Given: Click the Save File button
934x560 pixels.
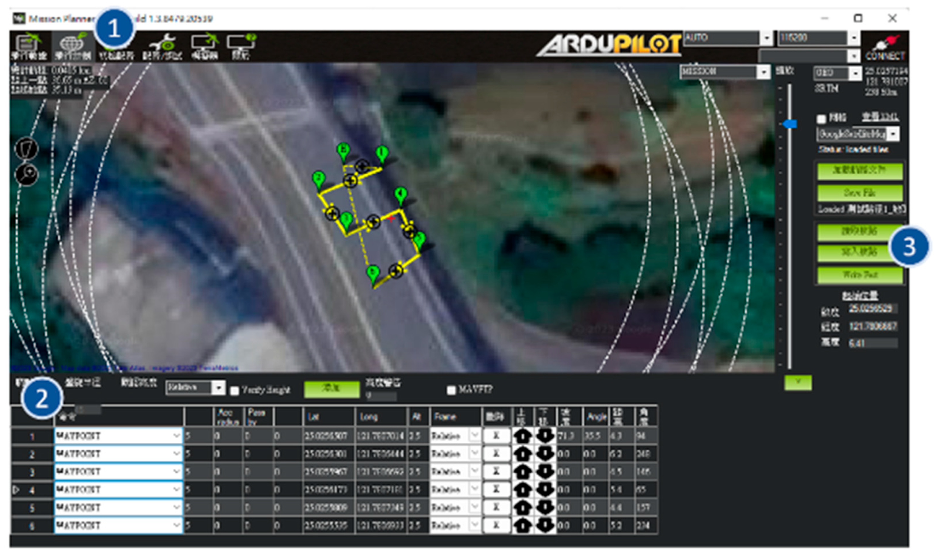Looking at the screenshot, I should 860,193.
